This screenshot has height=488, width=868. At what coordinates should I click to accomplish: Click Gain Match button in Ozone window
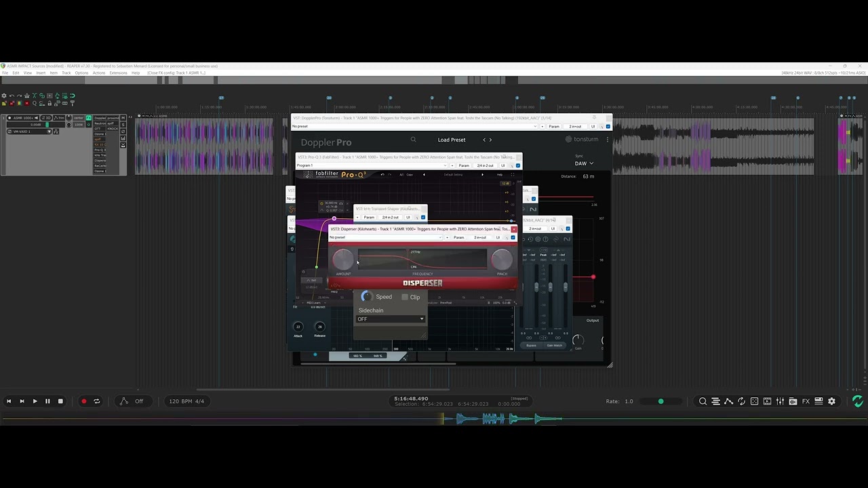[555, 346]
